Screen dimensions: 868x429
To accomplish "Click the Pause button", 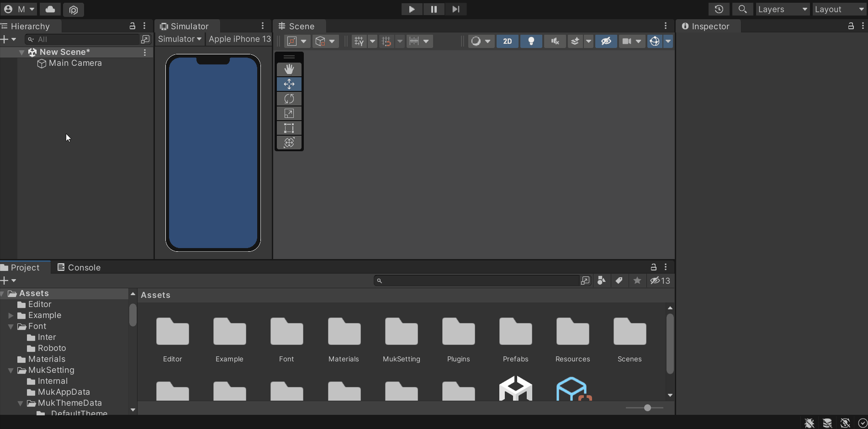I will (434, 9).
